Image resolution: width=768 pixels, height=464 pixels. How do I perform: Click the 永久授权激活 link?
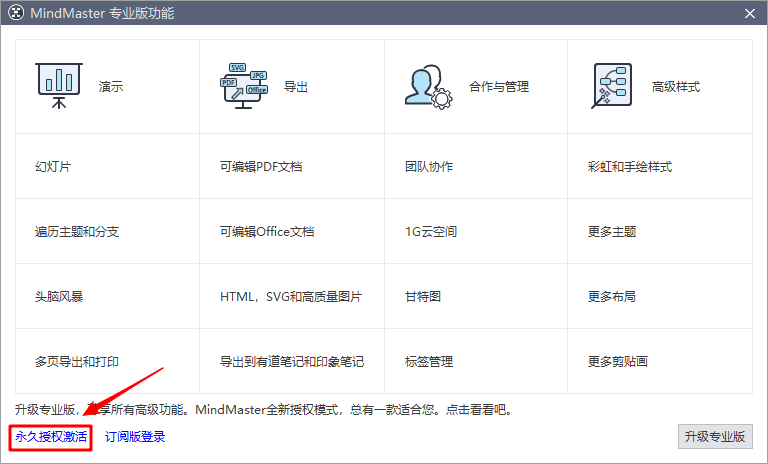pyautogui.click(x=51, y=437)
